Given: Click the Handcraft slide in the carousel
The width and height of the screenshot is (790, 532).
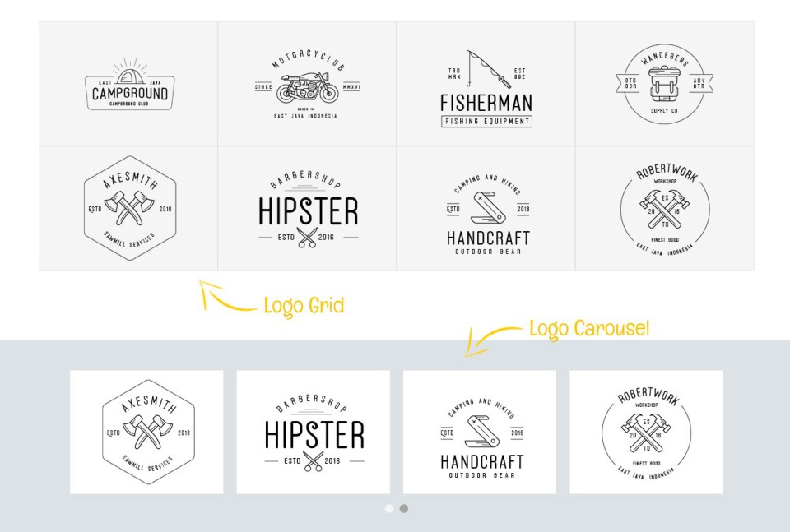Looking at the screenshot, I should tap(480, 433).
